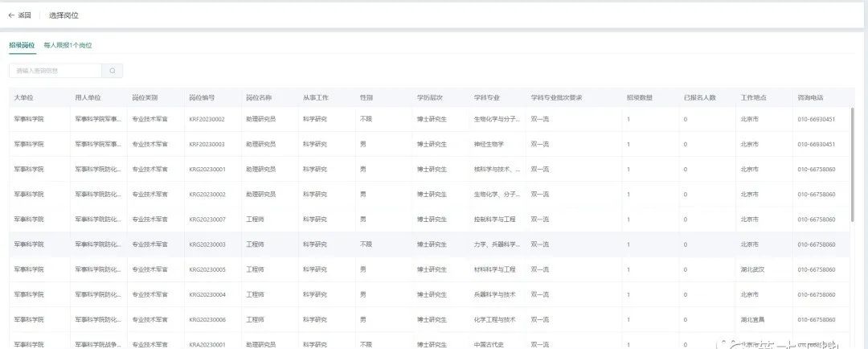Image resolution: width=868 pixels, height=349 pixels.
Task: Click the 已报名人数 column header
Action: point(700,97)
